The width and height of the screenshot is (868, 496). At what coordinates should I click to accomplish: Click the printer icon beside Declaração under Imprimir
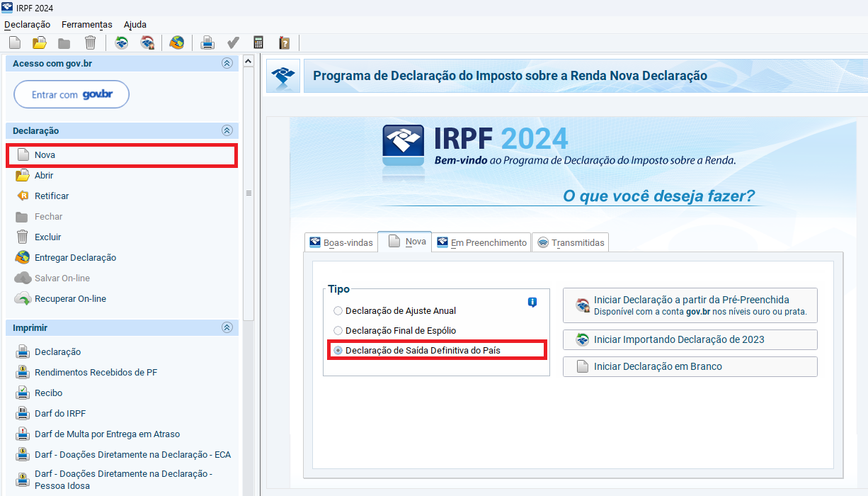pyautogui.click(x=23, y=352)
